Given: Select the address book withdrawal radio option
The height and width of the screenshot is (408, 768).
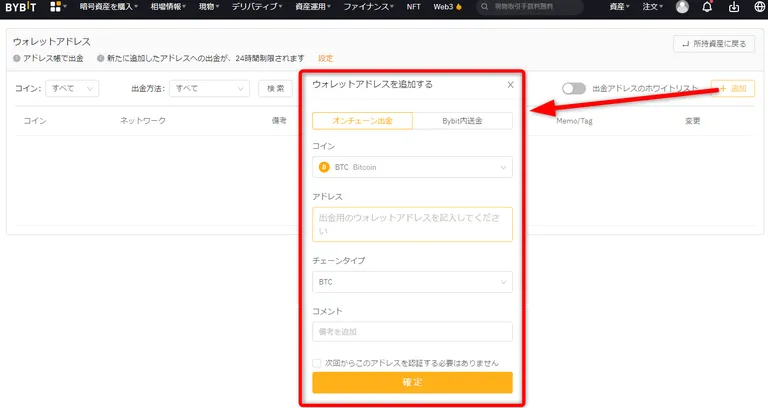Looking at the screenshot, I should (17, 58).
